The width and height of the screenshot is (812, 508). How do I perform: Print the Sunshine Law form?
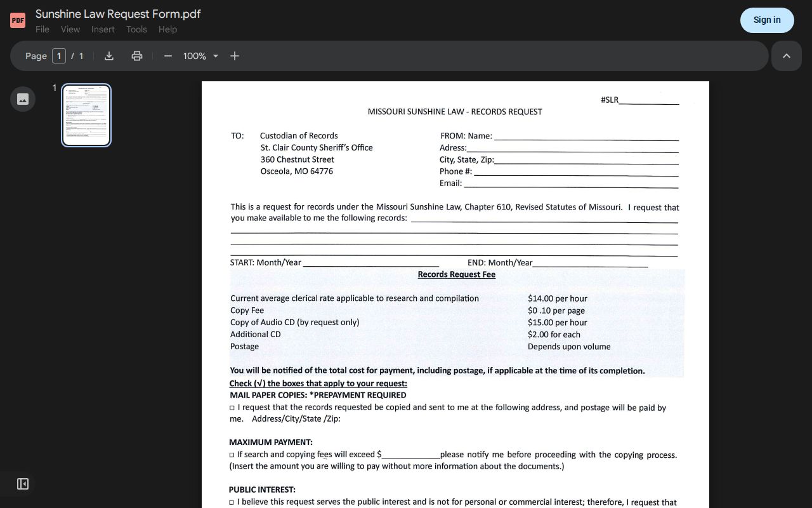(x=137, y=56)
